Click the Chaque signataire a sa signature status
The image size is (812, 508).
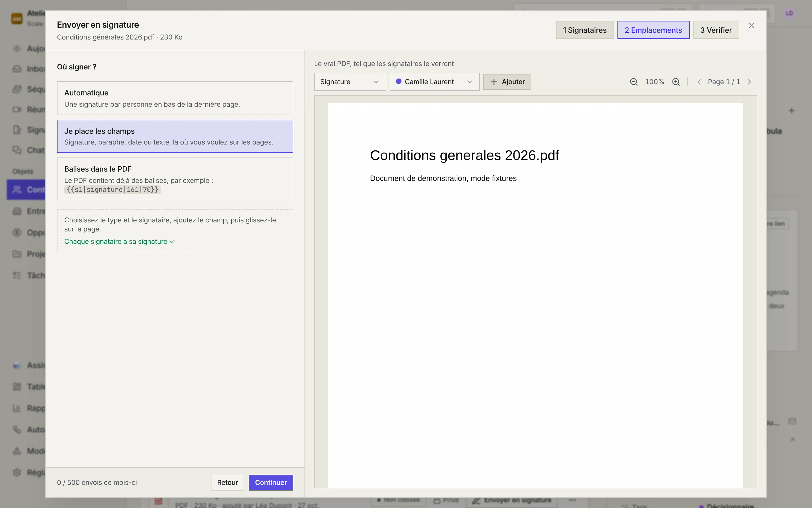120,242
